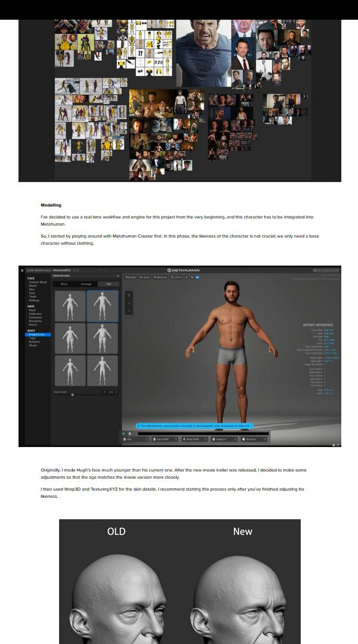Select the Short proportions tab
Screen dimensions: 358x644
64,284
